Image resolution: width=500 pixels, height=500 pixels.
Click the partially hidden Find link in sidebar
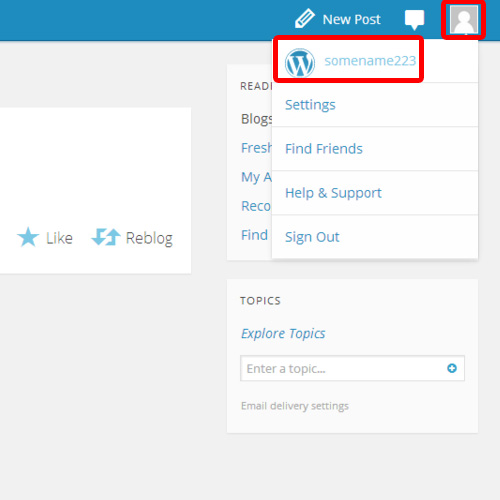(x=254, y=235)
